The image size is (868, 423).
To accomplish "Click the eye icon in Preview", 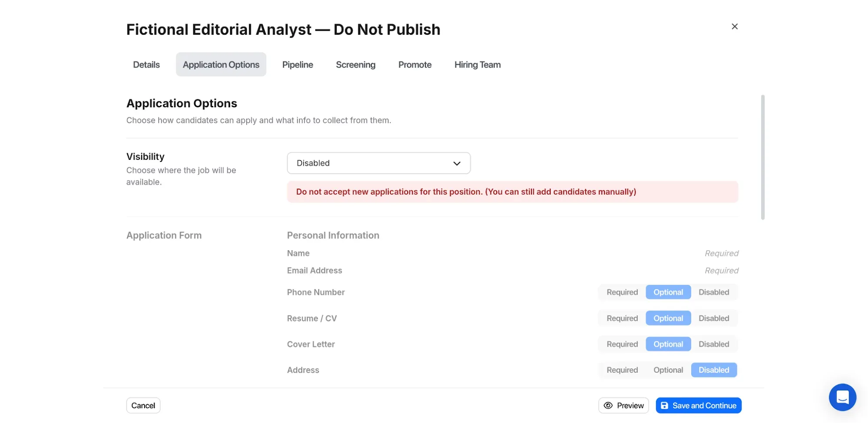I will 608,405.
